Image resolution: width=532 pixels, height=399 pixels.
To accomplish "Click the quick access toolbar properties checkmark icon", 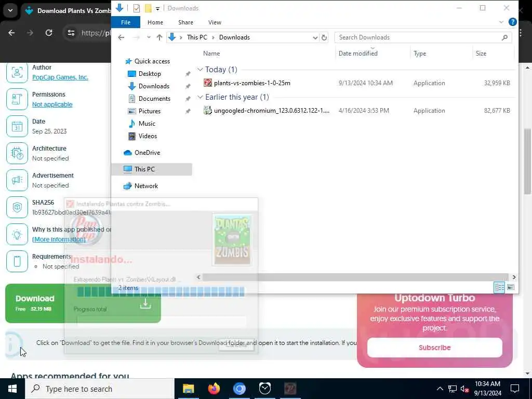I will point(137,8).
